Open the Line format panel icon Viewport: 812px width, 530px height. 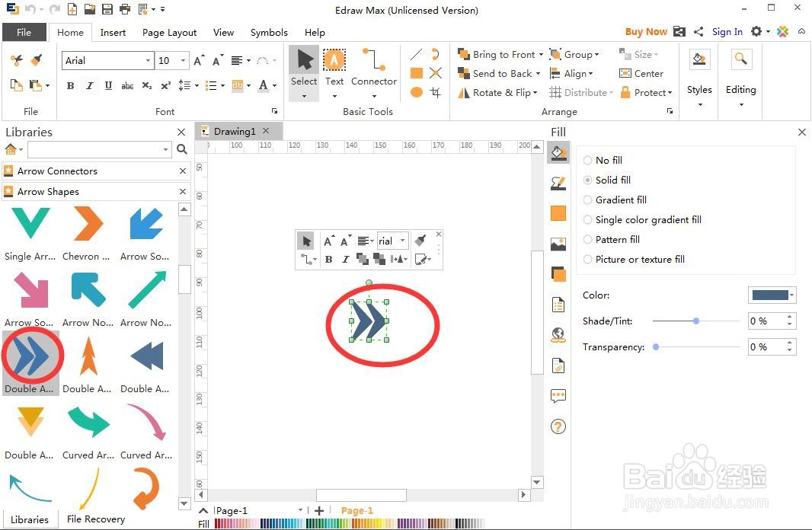(x=558, y=183)
